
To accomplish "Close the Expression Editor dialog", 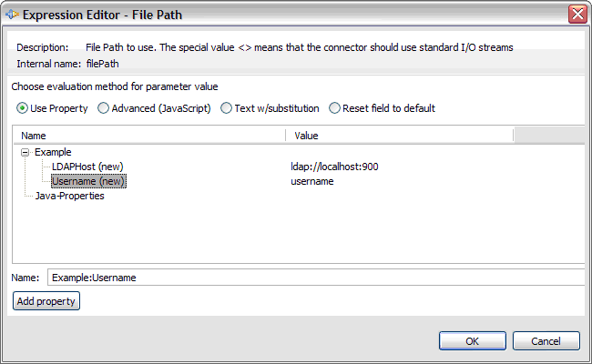I will coord(577,15).
